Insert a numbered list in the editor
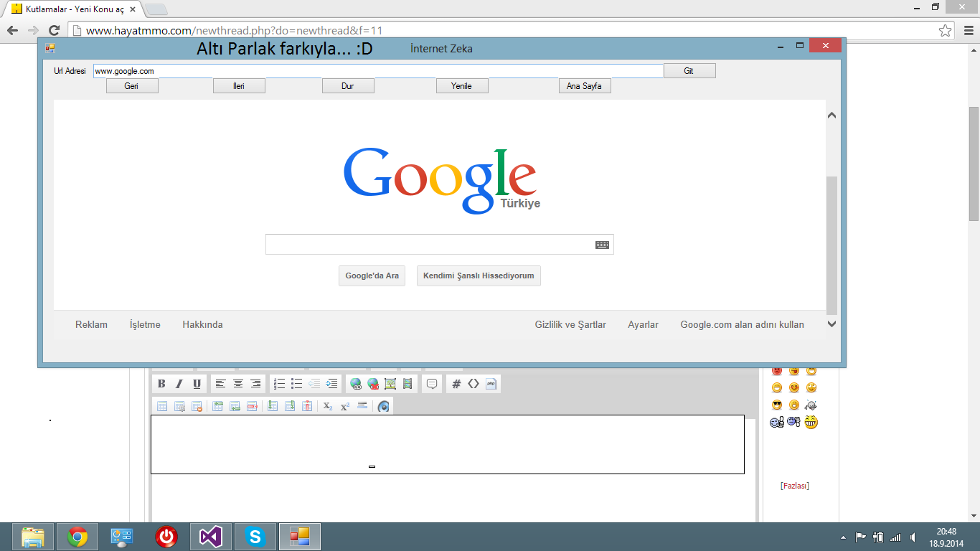980x551 pixels. [280, 384]
